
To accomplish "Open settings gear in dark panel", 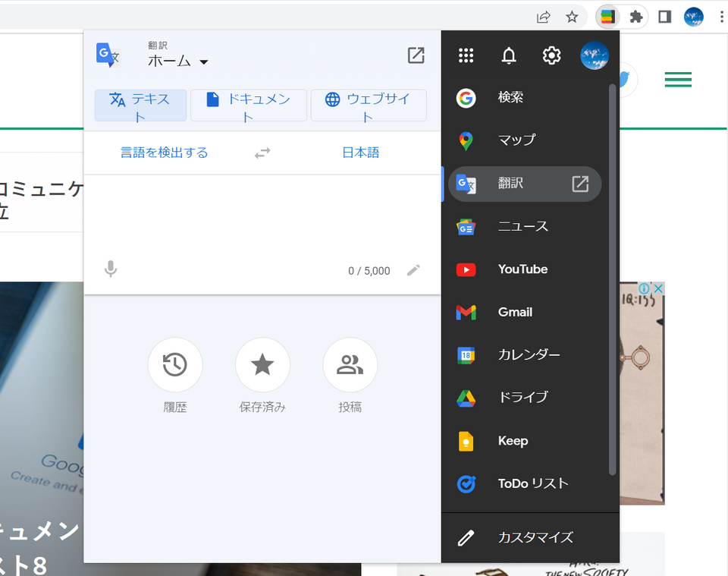I will tap(551, 55).
